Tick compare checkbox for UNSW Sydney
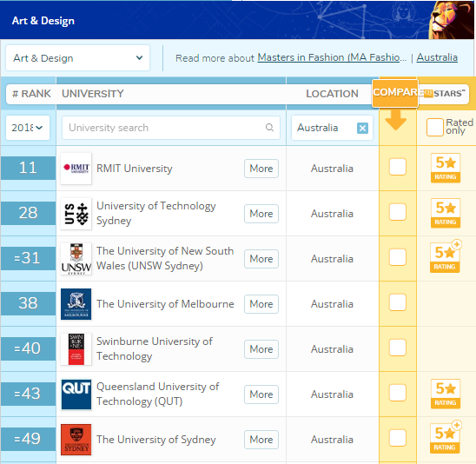The image size is (476, 464). pyautogui.click(x=397, y=257)
